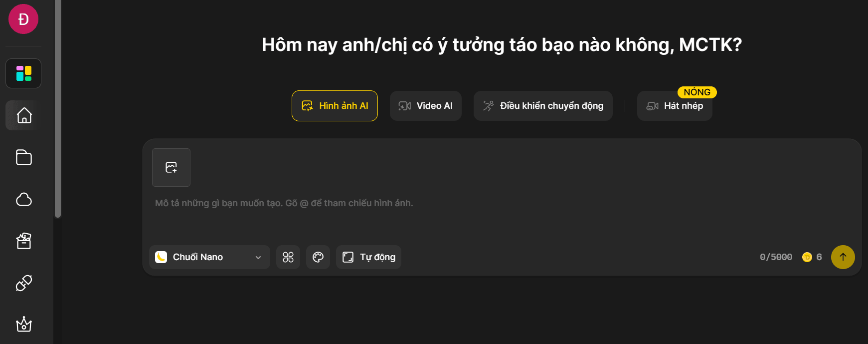Click the plugin connector icon in the sidebar
This screenshot has height=344, width=868.
[x=23, y=283]
